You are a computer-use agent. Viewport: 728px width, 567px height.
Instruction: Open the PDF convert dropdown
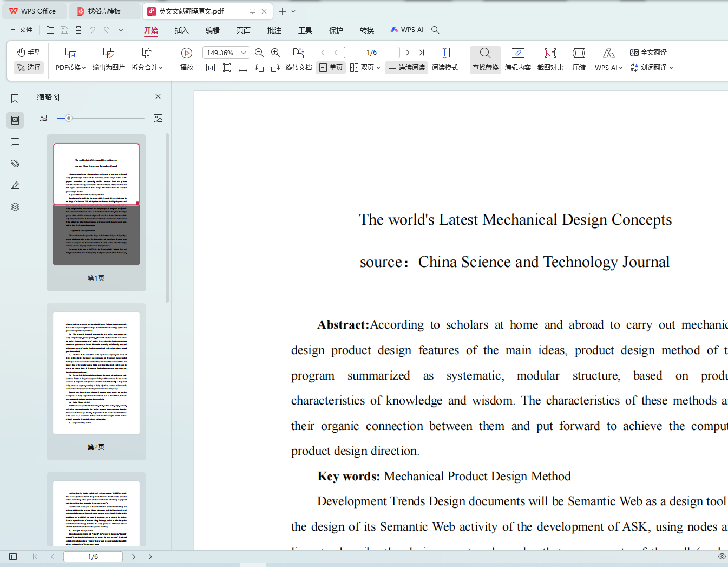click(x=70, y=68)
